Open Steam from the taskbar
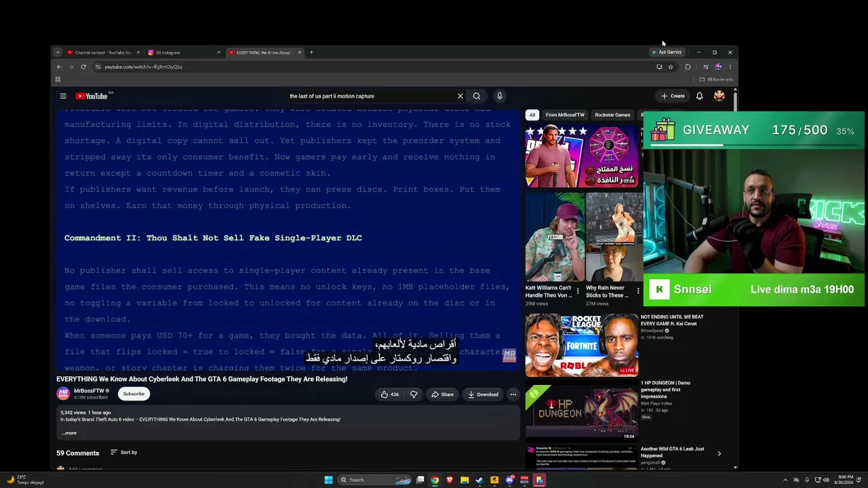The width and height of the screenshot is (868, 488). 479,480
